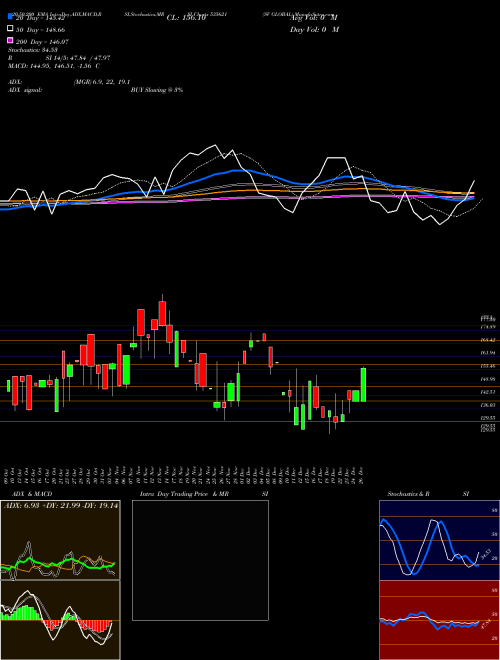Click the last tall green candlestick

pos(363,385)
